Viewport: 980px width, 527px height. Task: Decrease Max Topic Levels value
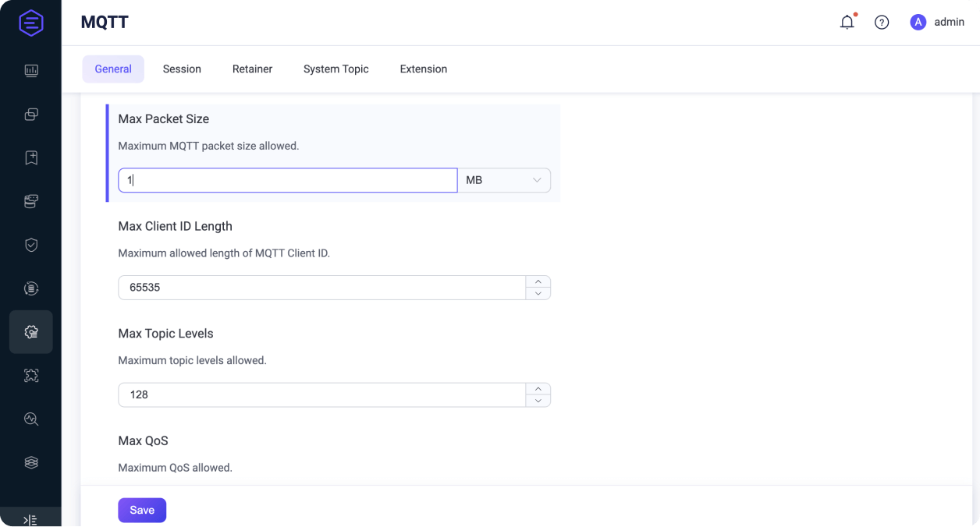538,401
